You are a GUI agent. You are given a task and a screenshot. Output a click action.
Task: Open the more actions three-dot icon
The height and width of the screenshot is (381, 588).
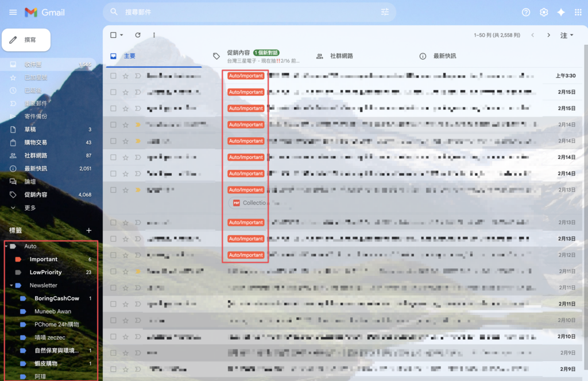(154, 35)
